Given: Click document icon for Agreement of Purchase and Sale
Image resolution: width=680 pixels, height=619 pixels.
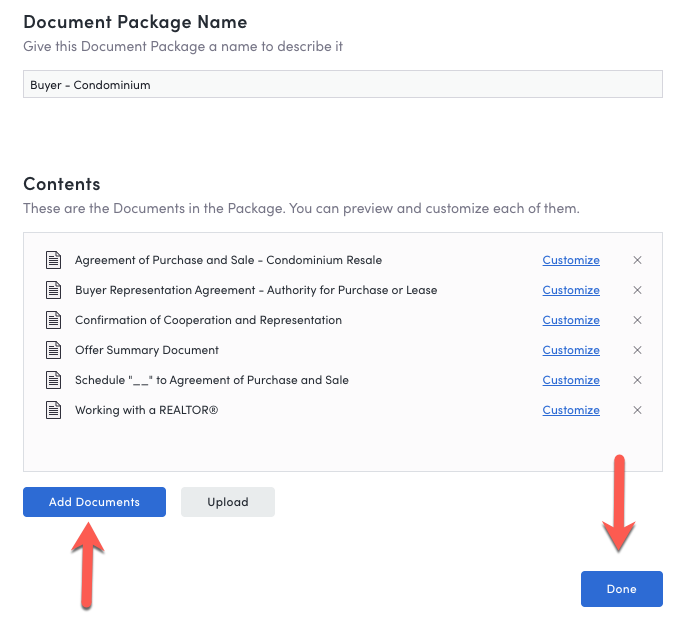Looking at the screenshot, I should (x=53, y=260).
